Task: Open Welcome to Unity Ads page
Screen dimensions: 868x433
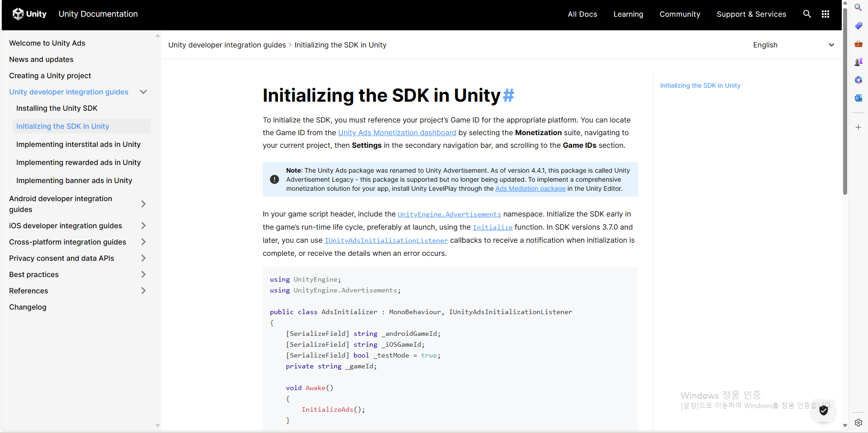Action: pyautogui.click(x=47, y=43)
